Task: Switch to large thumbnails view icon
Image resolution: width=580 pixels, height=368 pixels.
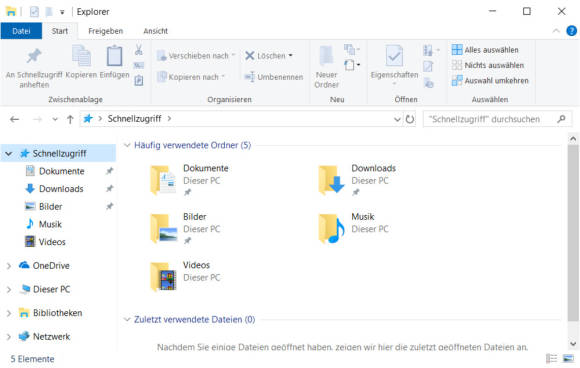Action: [x=568, y=358]
